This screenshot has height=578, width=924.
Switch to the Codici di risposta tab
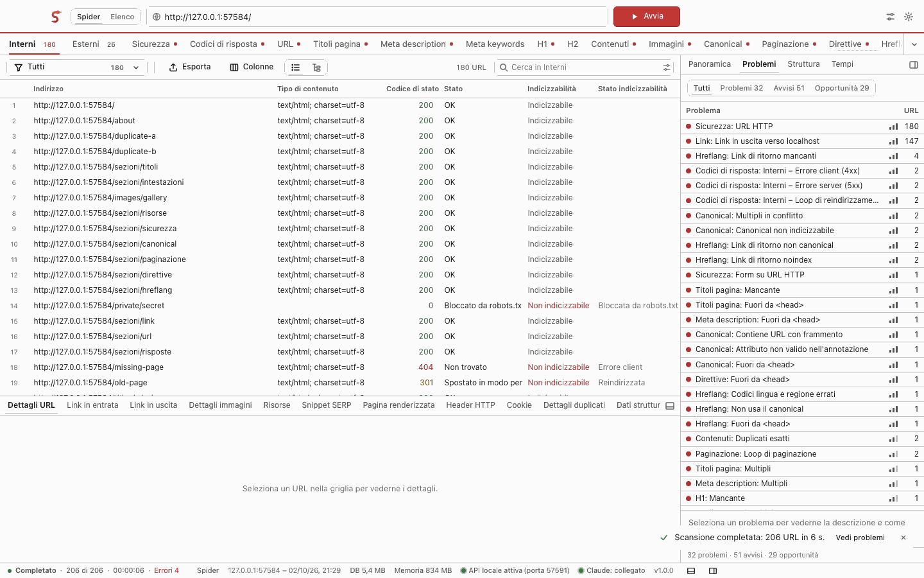(227, 44)
